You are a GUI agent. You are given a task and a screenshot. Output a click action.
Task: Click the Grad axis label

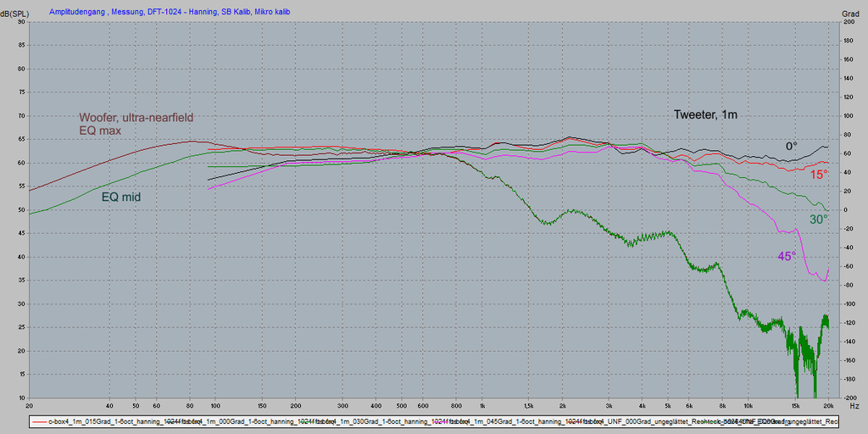[x=850, y=13]
